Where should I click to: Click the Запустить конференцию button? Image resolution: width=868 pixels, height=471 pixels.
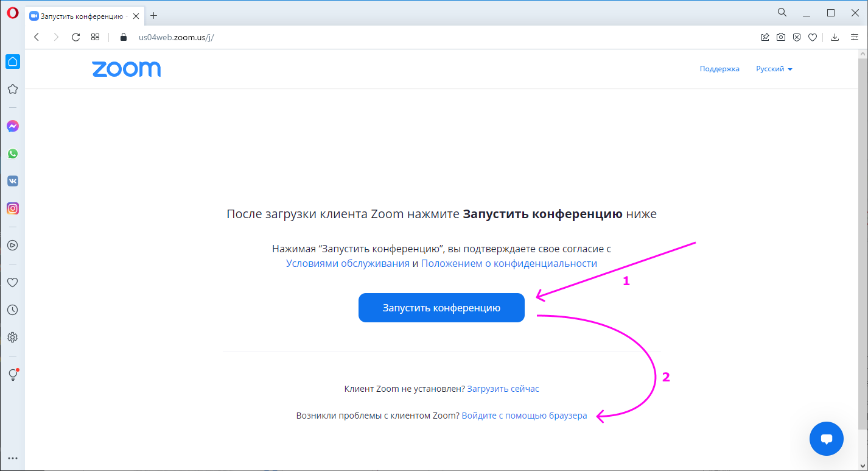(441, 308)
